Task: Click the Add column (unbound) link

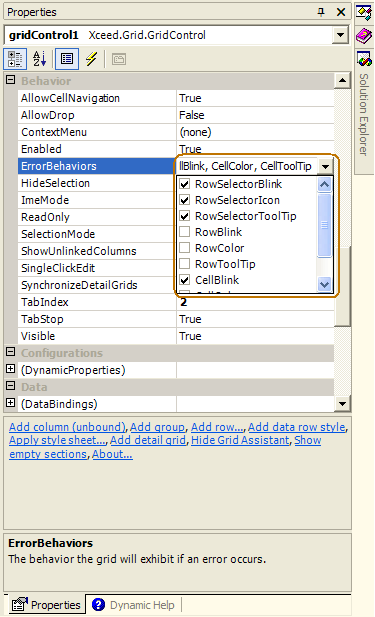Action: coord(67,427)
